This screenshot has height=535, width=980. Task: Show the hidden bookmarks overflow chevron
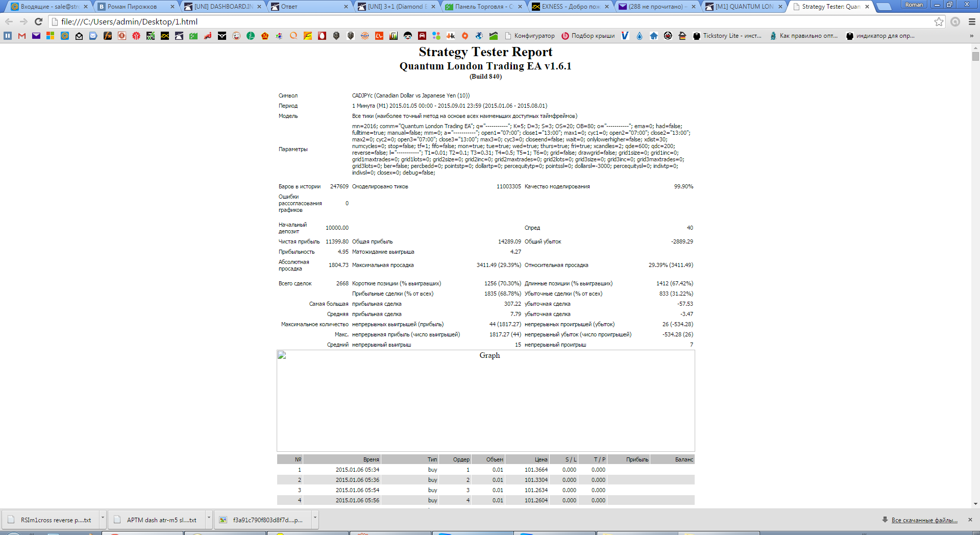tap(971, 36)
